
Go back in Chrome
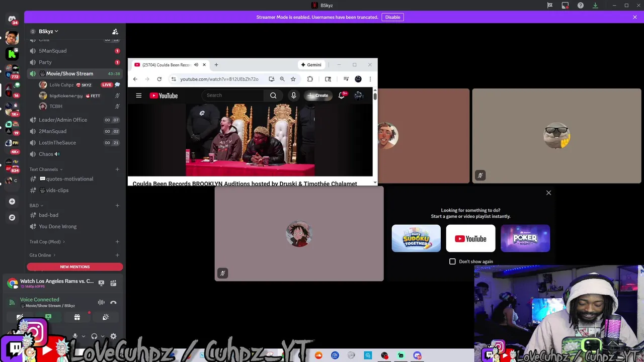click(x=135, y=79)
